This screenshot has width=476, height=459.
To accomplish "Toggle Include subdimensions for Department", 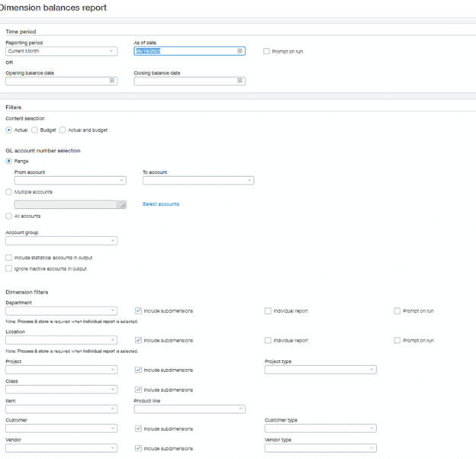I will (138, 311).
